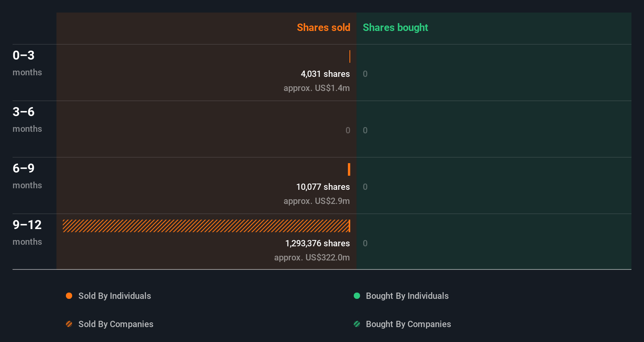Click the sold 0 in 3–6 months row
Image resolution: width=644 pixels, height=342 pixels.
tap(348, 130)
